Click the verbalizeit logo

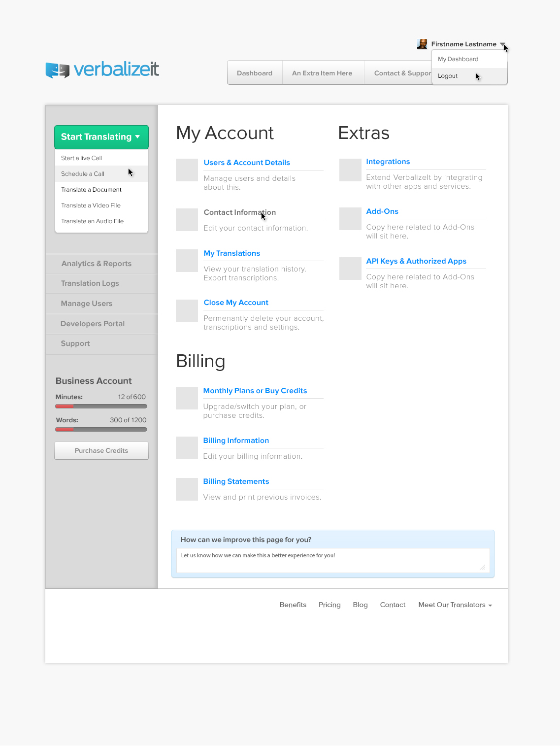102,69
